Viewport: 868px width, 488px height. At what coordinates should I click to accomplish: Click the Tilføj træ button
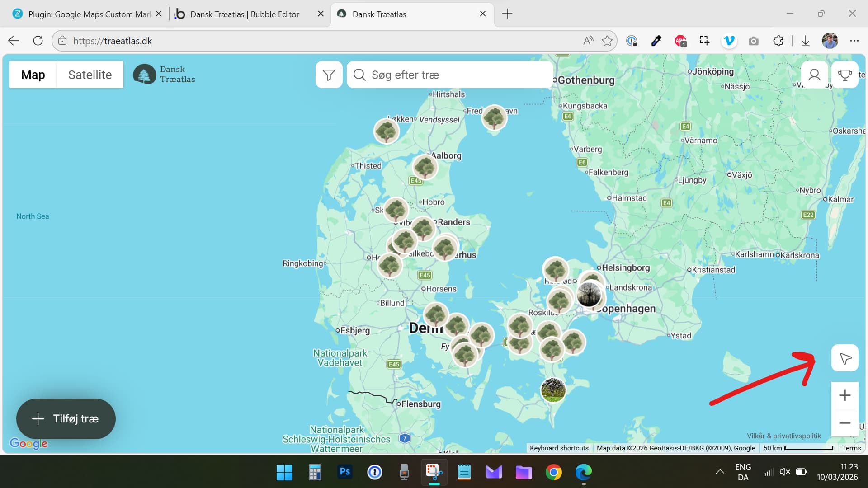tap(66, 419)
